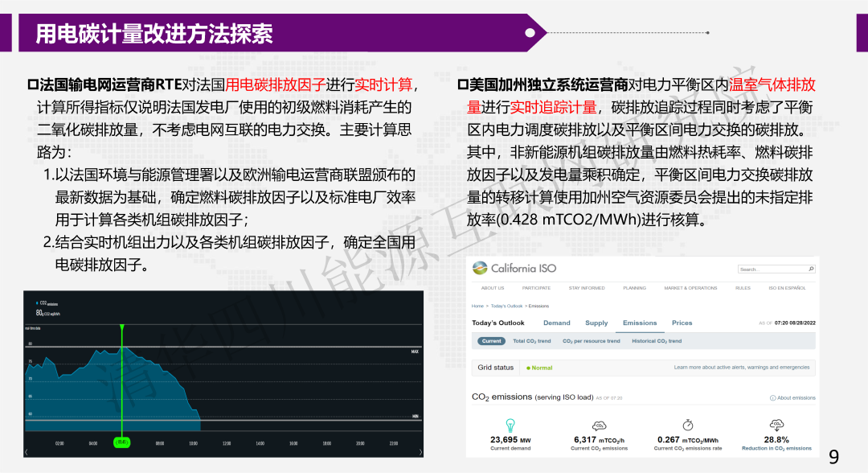Screen dimensions: 868x473
Task: Click the 6,317 mTCO2/h value
Action: (599, 440)
